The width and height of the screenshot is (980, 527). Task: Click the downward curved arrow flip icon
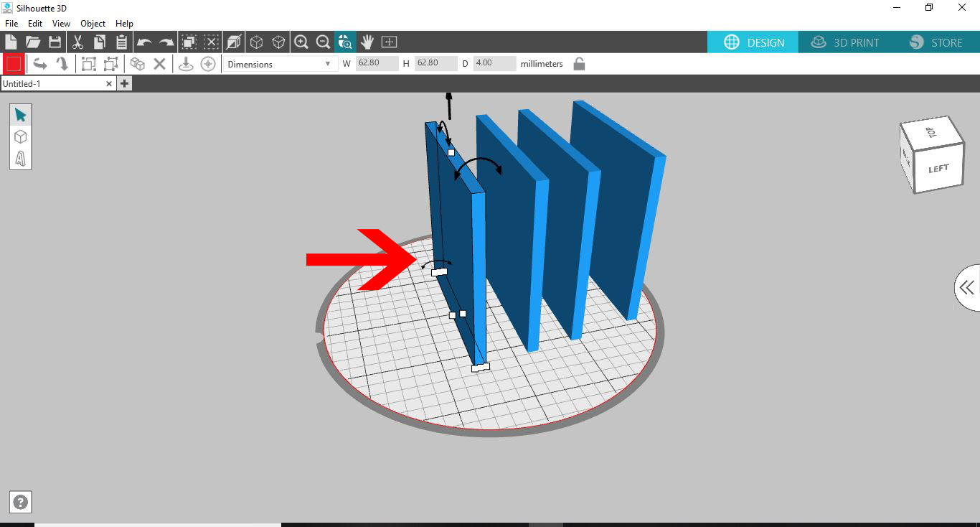(x=62, y=64)
